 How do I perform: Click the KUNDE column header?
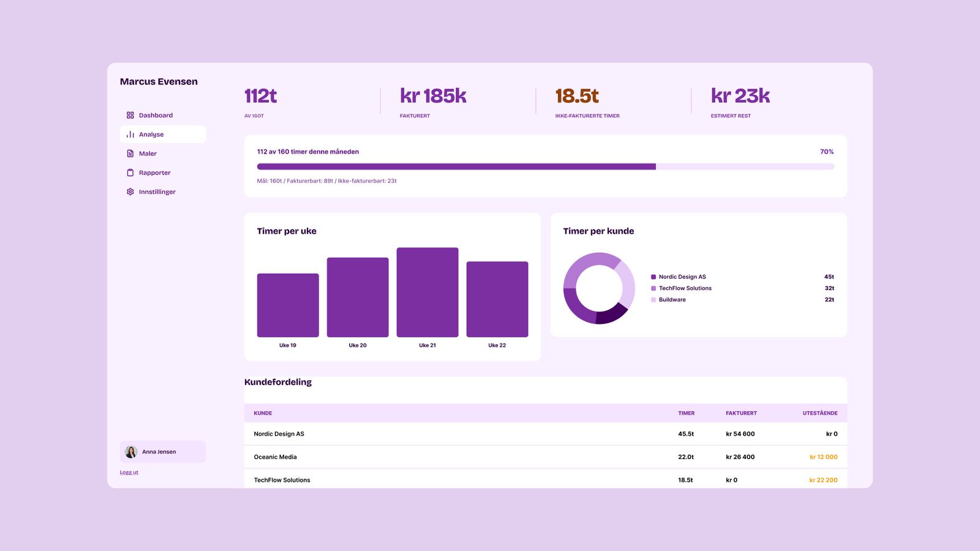point(263,413)
